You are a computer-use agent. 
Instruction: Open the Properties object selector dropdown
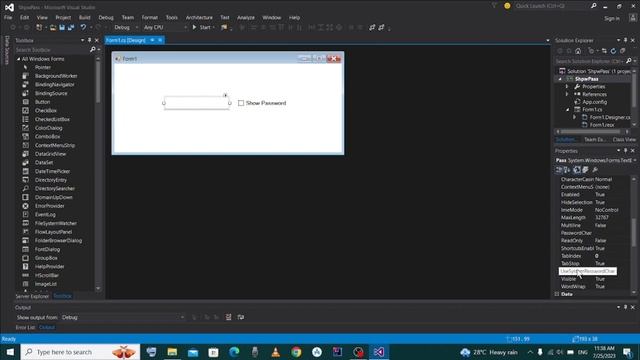[x=636, y=160]
